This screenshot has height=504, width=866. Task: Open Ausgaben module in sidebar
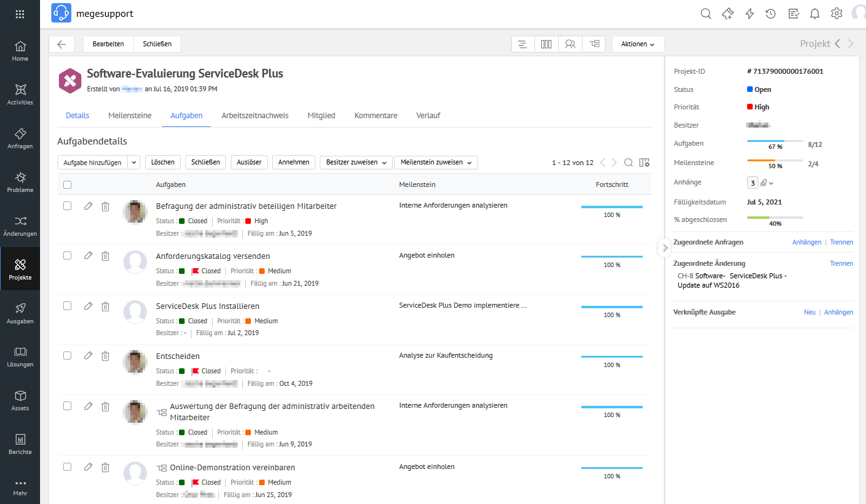[20, 314]
